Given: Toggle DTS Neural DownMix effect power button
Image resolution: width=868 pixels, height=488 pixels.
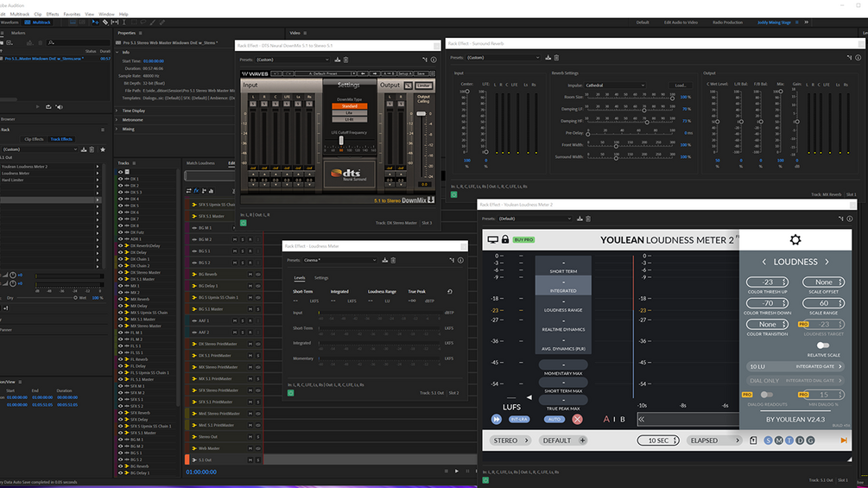Looking at the screenshot, I should click(x=243, y=223).
